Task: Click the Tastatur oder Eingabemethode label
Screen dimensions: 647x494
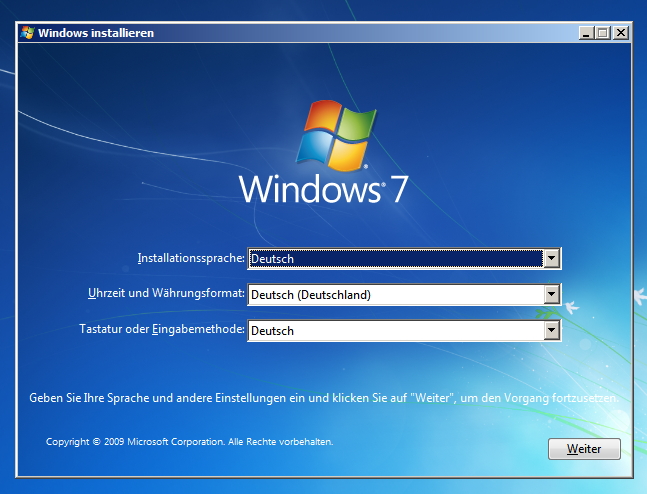Action: click(x=162, y=329)
